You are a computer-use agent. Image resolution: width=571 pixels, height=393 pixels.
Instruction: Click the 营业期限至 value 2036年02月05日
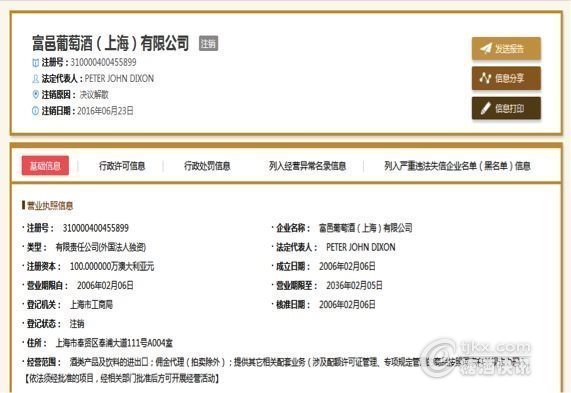(x=354, y=286)
